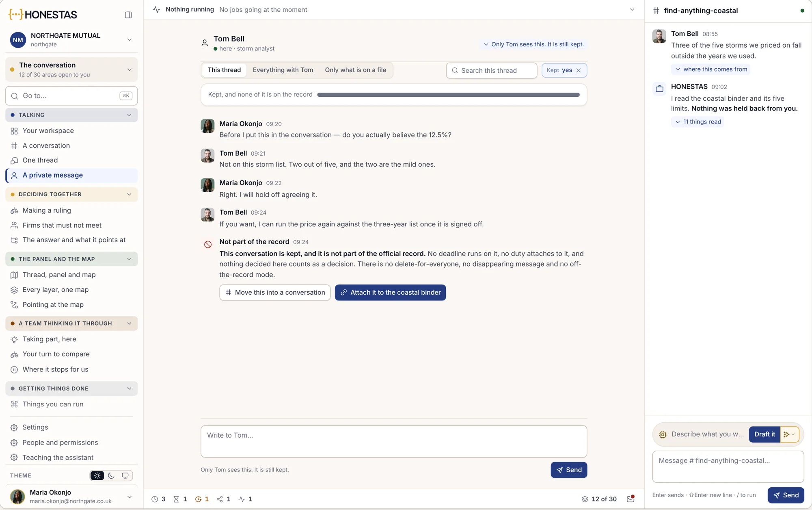Open Maria Okonjo account menu
Screen dimensions: 812x510
71,496
